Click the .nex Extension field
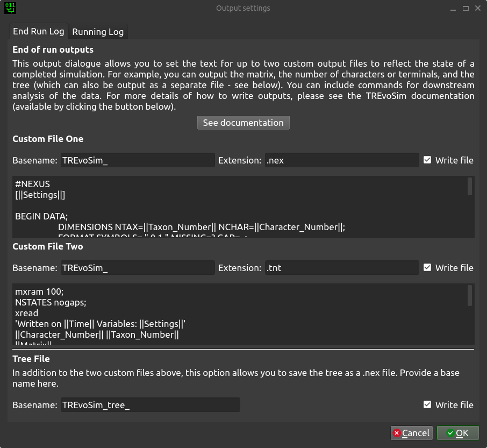This screenshot has width=487, height=448. coord(342,160)
